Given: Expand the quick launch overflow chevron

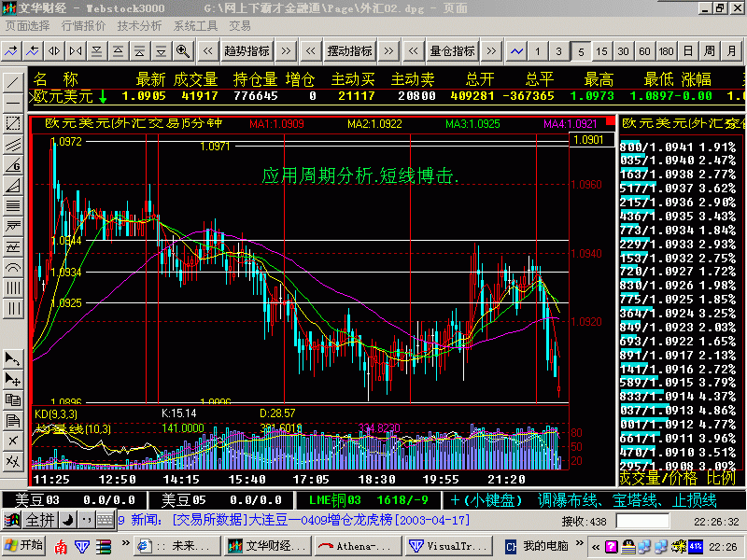Looking at the screenshot, I should [x=125, y=543].
